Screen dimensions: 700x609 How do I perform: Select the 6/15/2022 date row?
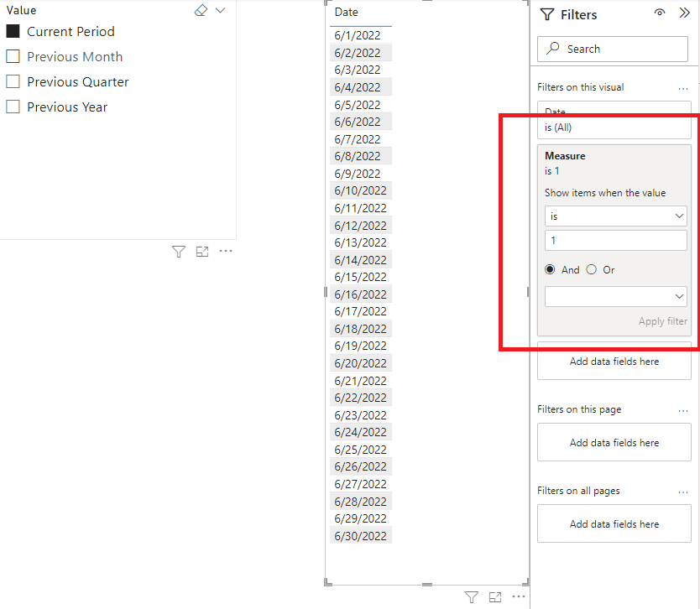361,277
